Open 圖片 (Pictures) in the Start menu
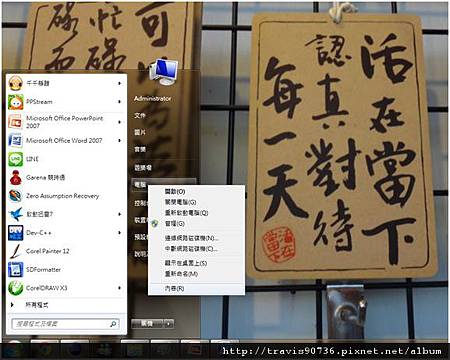 (x=140, y=132)
